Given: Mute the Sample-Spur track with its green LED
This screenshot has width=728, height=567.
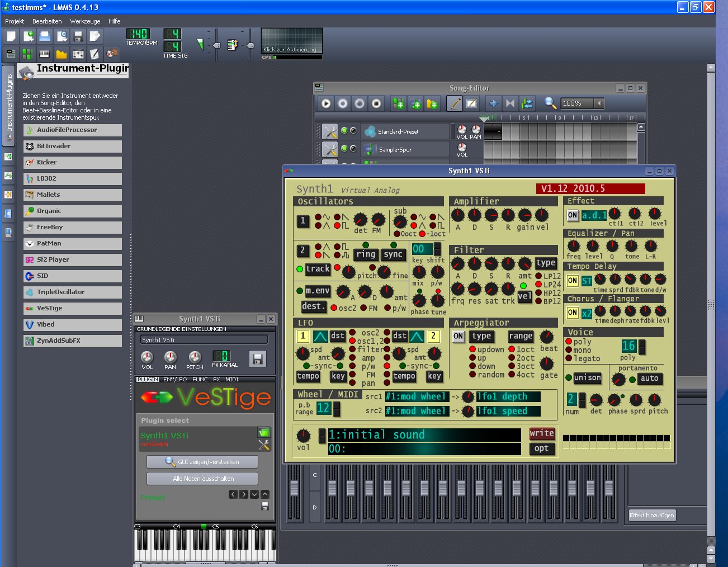Looking at the screenshot, I should coord(344,148).
